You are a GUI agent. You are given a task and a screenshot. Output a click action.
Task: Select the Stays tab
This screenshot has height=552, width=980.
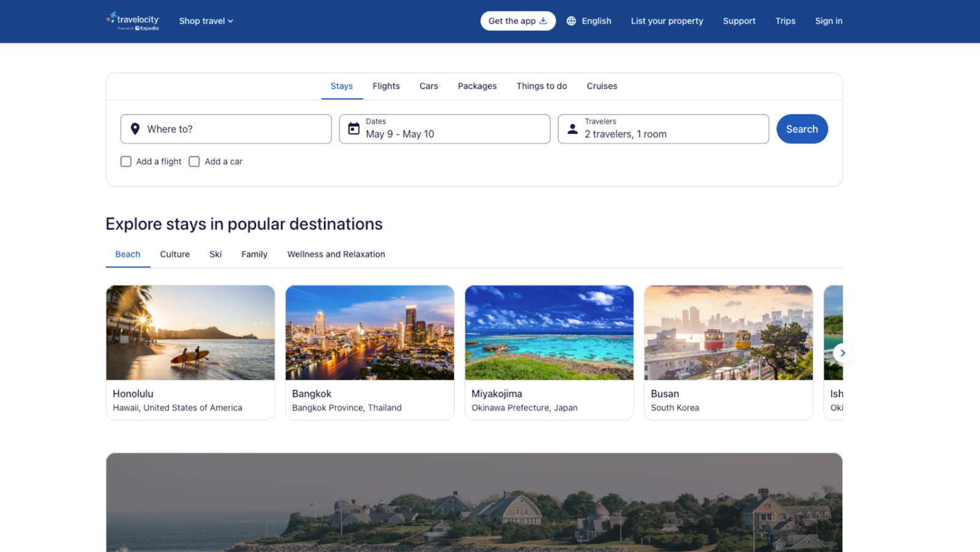pos(342,86)
